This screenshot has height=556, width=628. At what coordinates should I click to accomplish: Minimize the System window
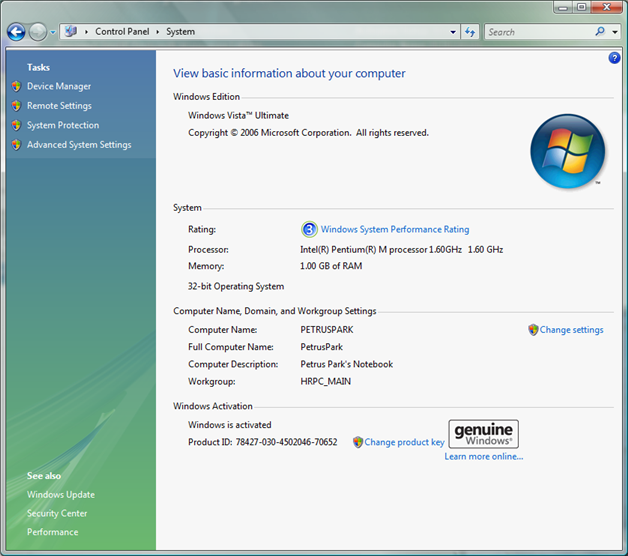(x=563, y=7)
